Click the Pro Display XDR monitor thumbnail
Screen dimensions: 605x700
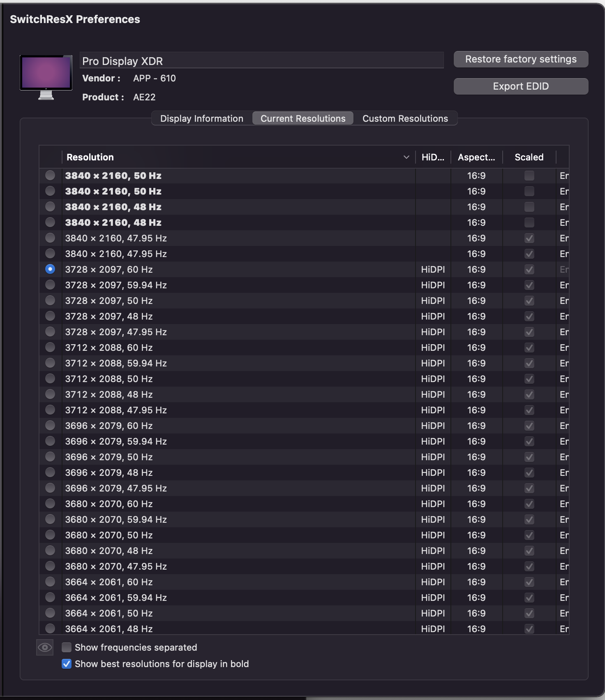(x=46, y=77)
